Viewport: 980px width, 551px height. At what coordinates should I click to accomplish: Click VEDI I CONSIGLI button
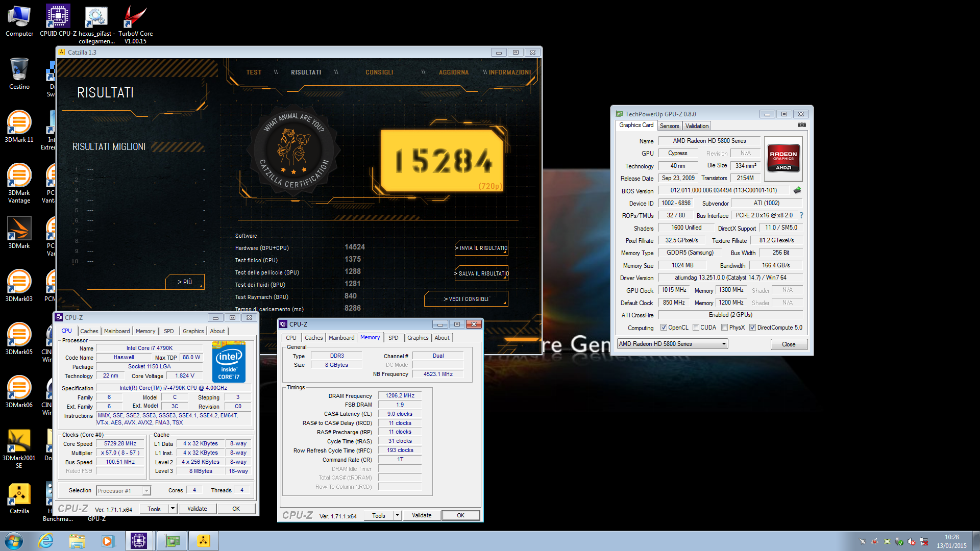pos(466,299)
